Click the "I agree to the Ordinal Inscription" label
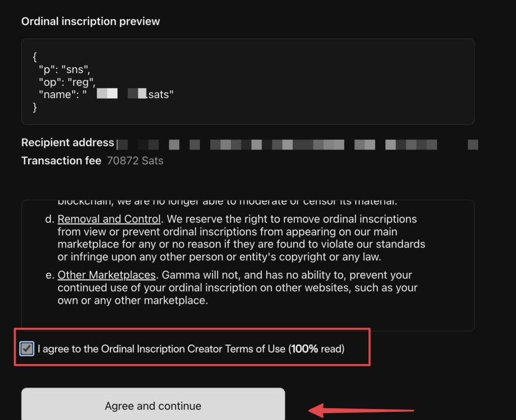516x420 pixels. [161, 348]
